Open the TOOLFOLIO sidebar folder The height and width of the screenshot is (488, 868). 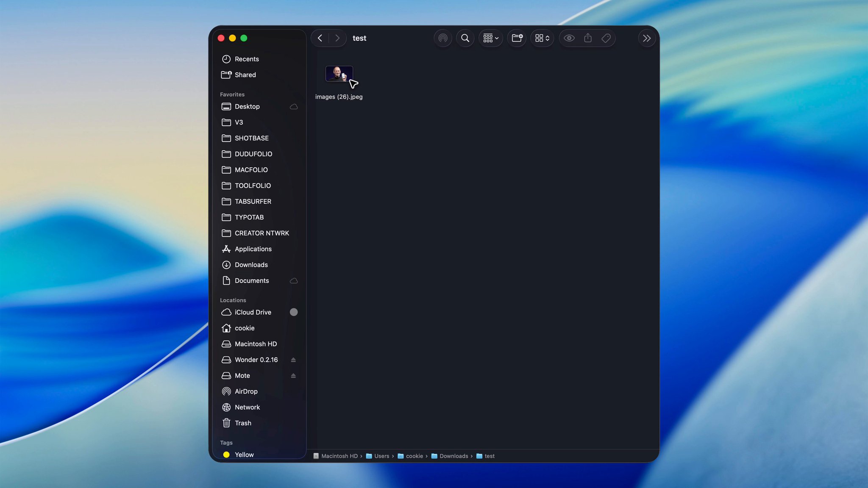click(x=259, y=186)
